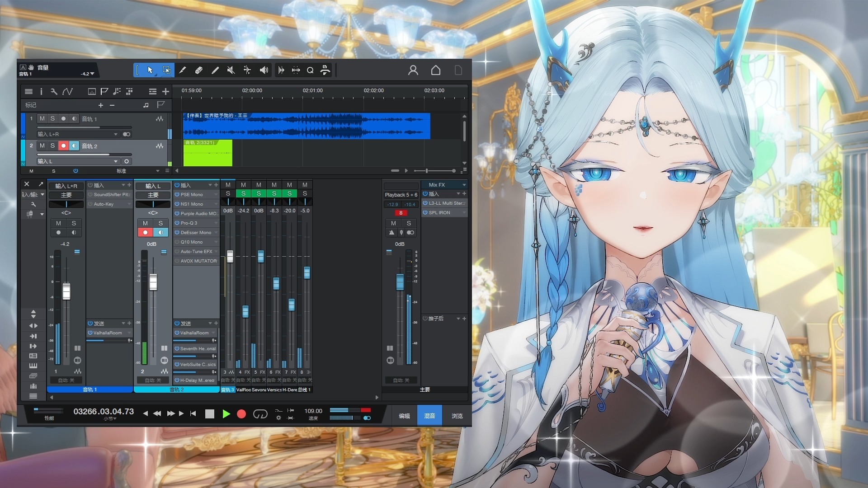Return to start transport button
This screenshot has height=488, width=868.
click(193, 413)
